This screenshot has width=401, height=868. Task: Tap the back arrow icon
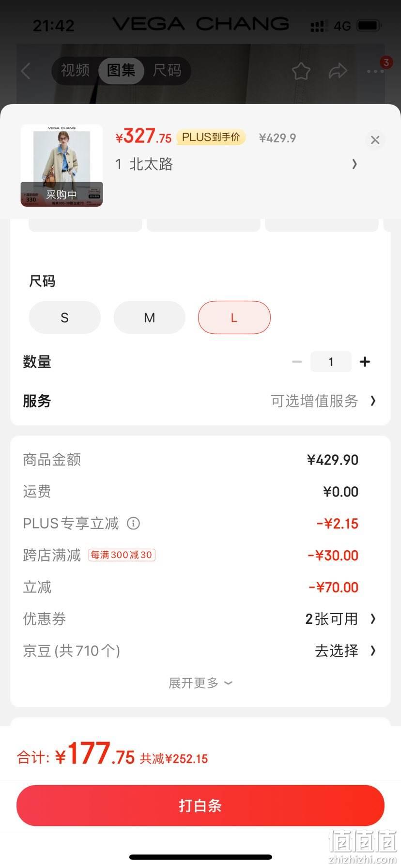tap(26, 71)
